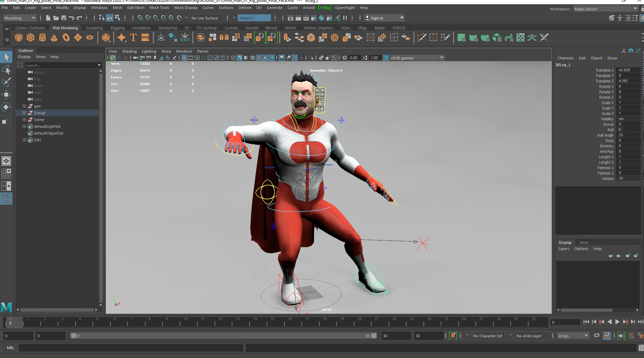Create a polygon cylinder from the shelf
644x358 pixels.
click(x=42, y=38)
